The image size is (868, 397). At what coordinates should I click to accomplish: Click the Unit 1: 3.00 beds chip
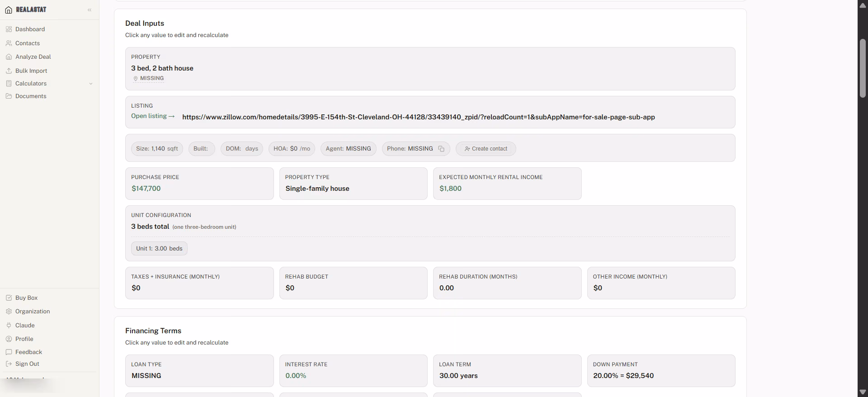[159, 249]
